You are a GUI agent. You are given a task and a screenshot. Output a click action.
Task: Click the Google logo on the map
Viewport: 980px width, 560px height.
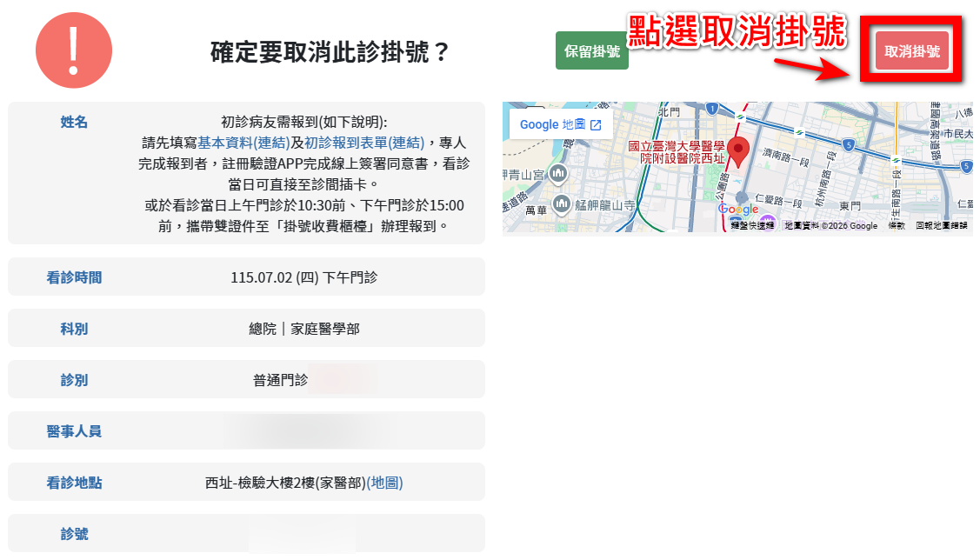(x=738, y=210)
